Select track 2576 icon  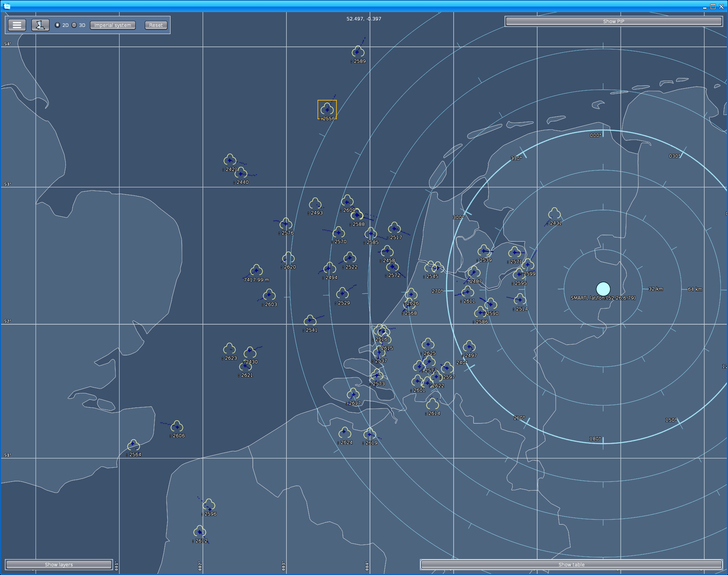pyautogui.click(x=286, y=224)
